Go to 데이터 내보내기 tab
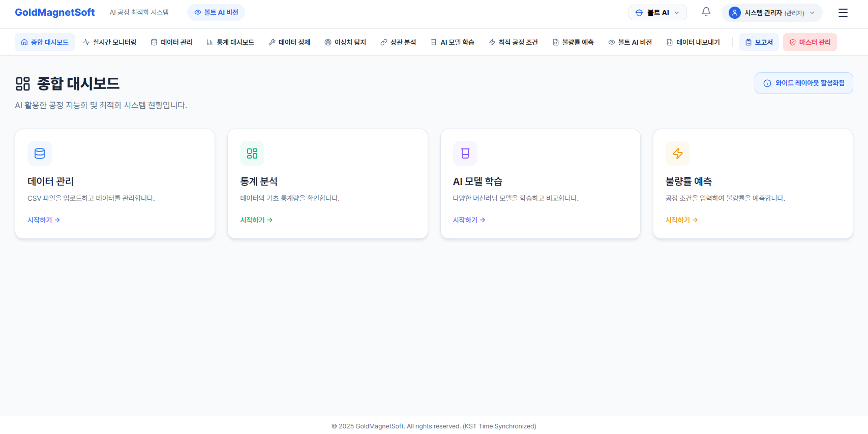 click(693, 42)
